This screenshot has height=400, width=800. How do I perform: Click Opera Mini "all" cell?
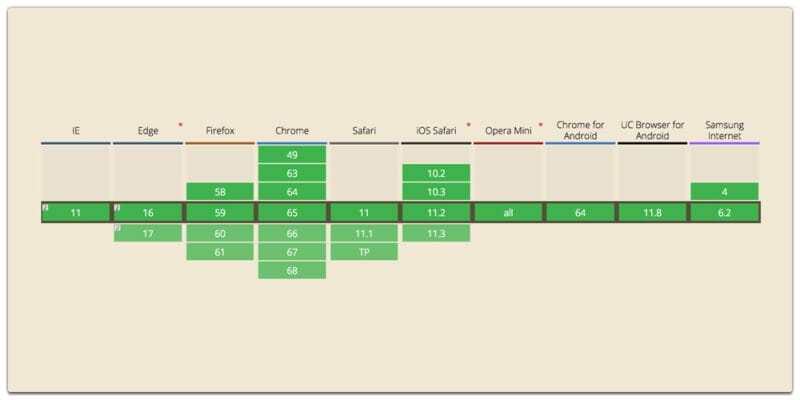click(508, 213)
